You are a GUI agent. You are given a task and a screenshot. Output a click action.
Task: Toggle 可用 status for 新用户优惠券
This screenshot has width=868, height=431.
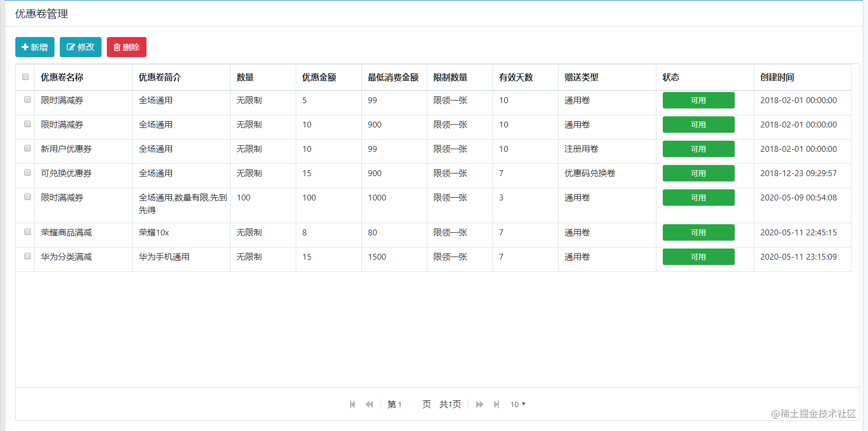(698, 149)
